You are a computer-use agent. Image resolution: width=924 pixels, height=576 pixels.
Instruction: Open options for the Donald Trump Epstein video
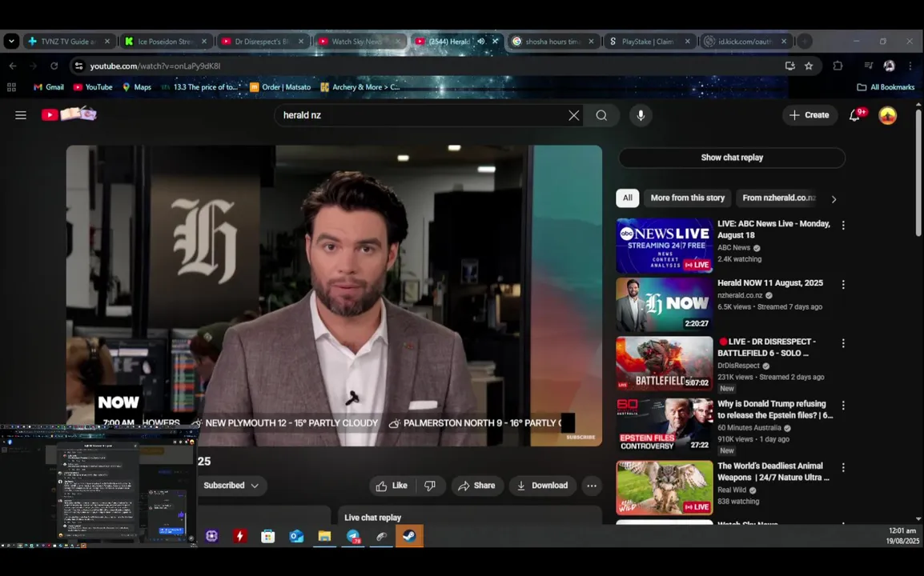(843, 406)
